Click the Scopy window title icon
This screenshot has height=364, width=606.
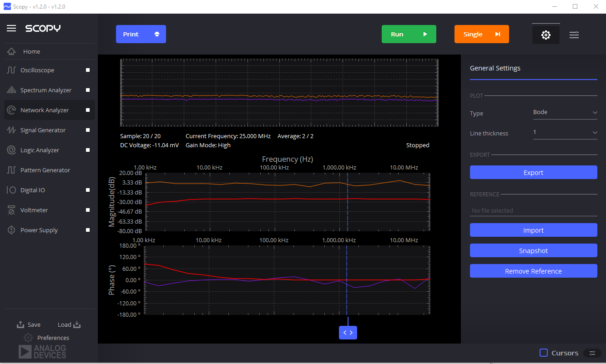(7, 6)
